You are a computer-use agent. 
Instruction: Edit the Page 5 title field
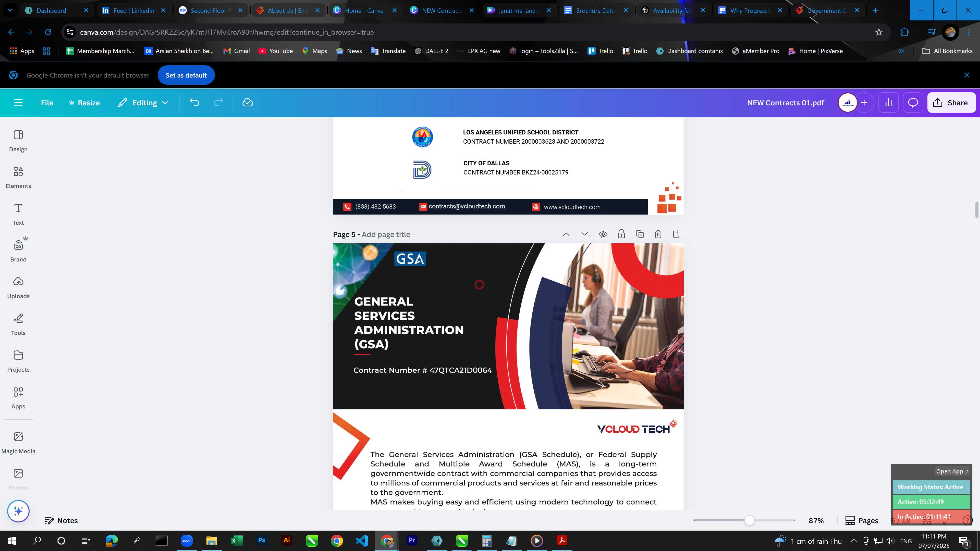point(386,234)
